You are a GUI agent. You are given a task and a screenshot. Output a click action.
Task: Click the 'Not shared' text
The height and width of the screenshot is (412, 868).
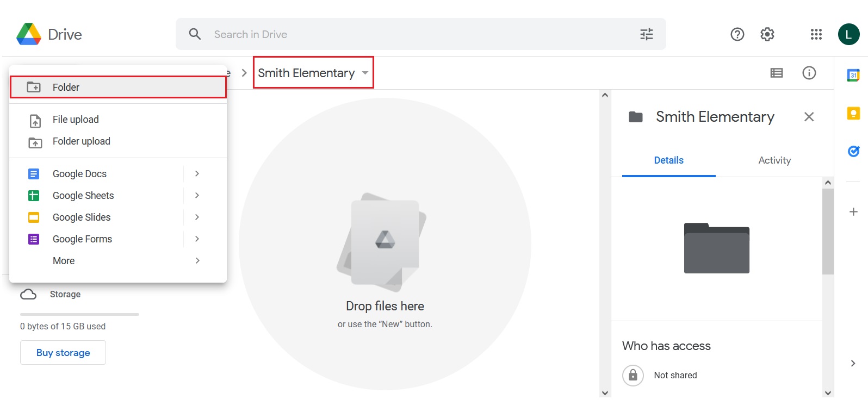675,375
